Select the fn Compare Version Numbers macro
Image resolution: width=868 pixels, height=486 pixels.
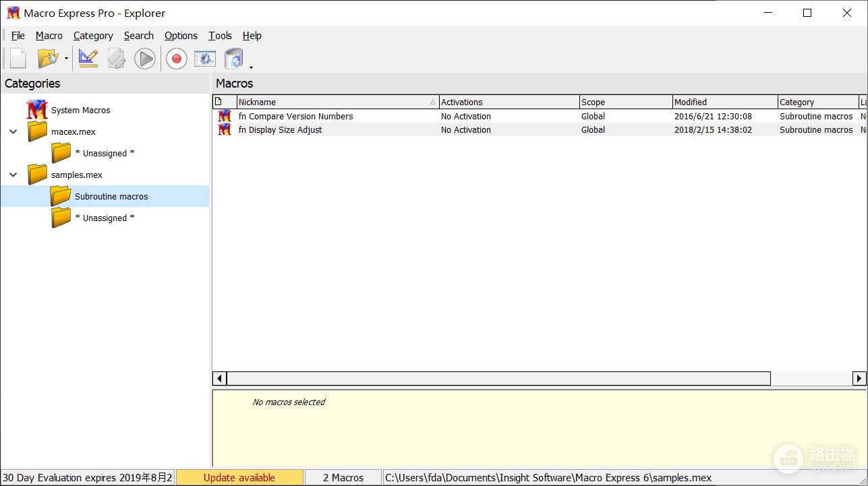[295, 116]
